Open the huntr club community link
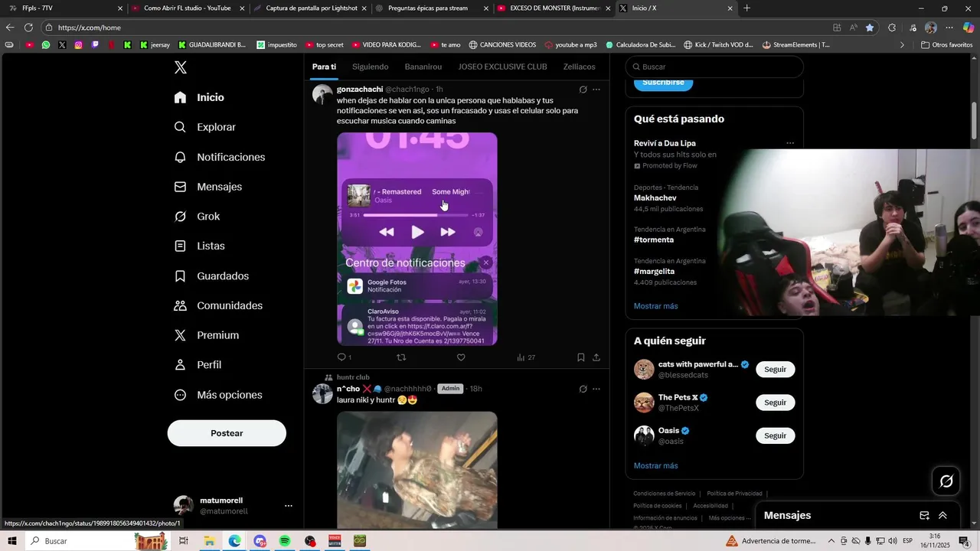 click(x=353, y=377)
